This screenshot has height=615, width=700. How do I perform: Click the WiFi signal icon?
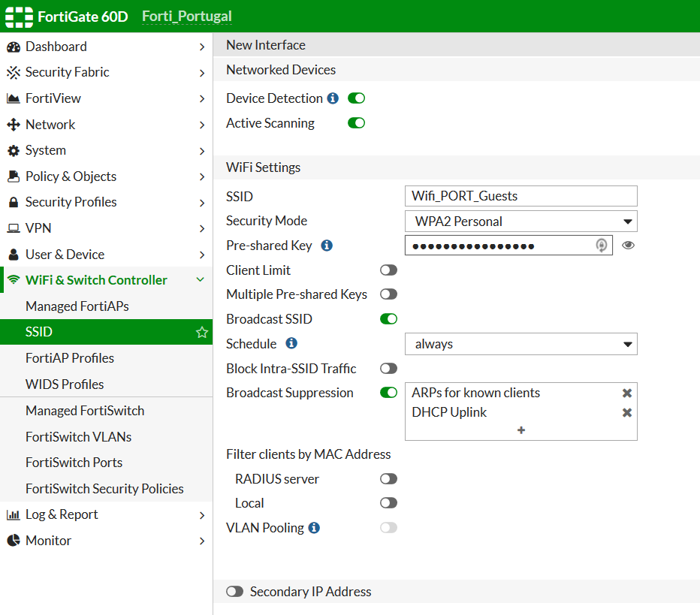pos(14,280)
